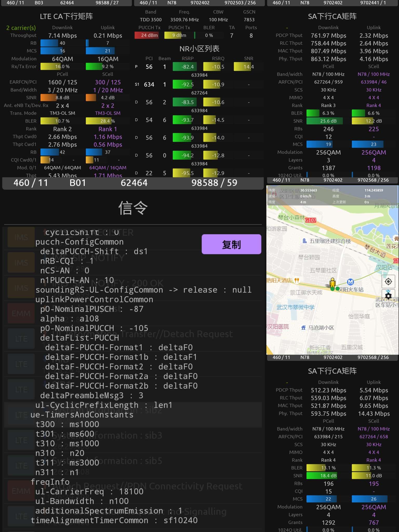Tap the metro M icon near 汉阳火车站

(350, 282)
